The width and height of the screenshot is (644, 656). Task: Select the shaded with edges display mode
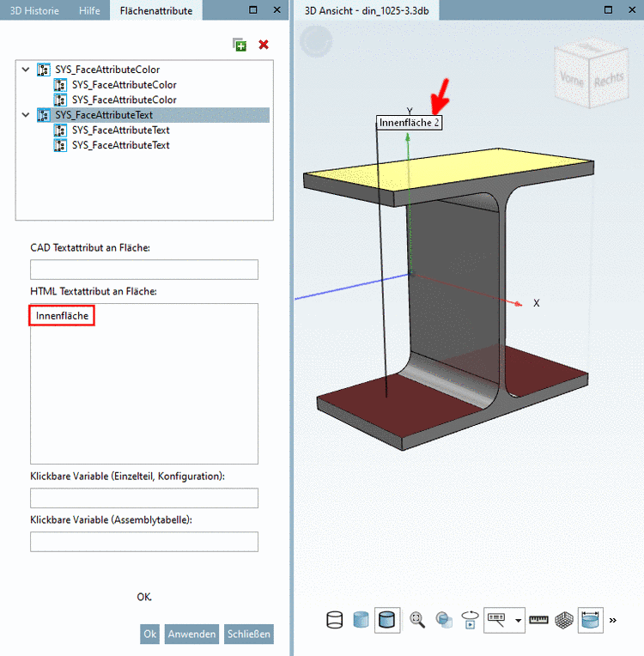[x=387, y=620]
